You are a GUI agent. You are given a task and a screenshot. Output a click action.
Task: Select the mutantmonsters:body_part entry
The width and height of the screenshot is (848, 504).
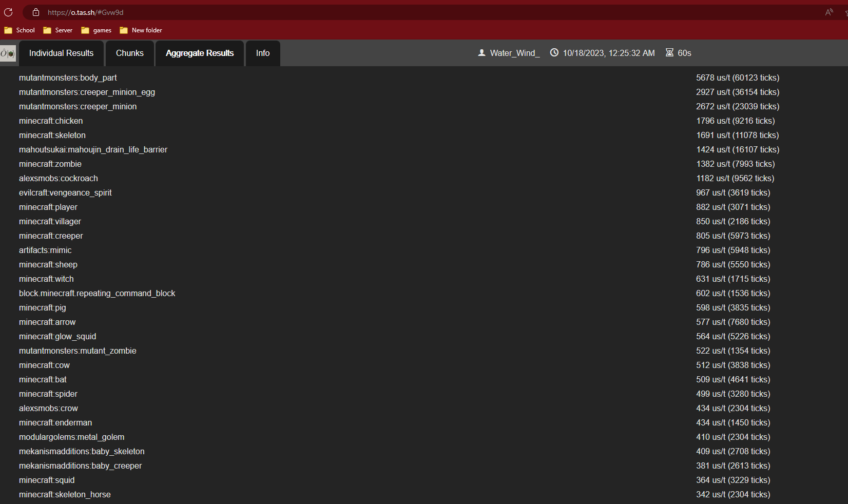click(x=68, y=77)
